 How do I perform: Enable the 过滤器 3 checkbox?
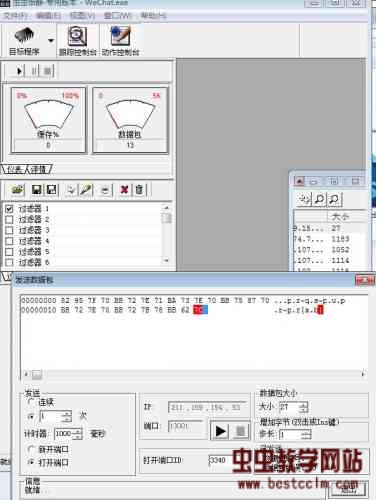point(9,230)
